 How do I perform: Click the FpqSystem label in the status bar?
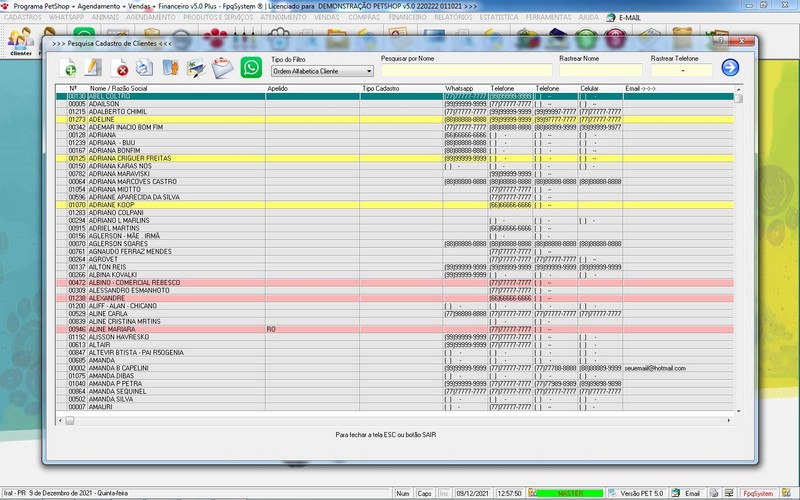[x=758, y=493]
